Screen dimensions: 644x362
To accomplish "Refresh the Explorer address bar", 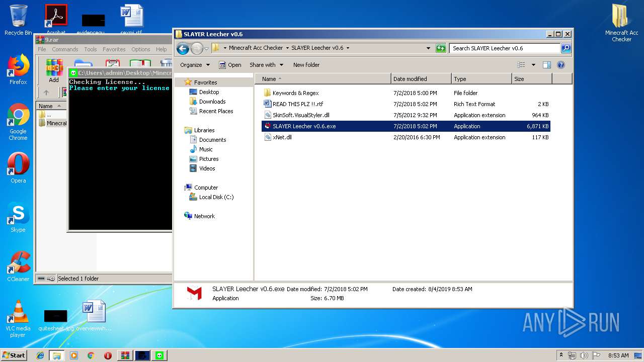I will [441, 48].
